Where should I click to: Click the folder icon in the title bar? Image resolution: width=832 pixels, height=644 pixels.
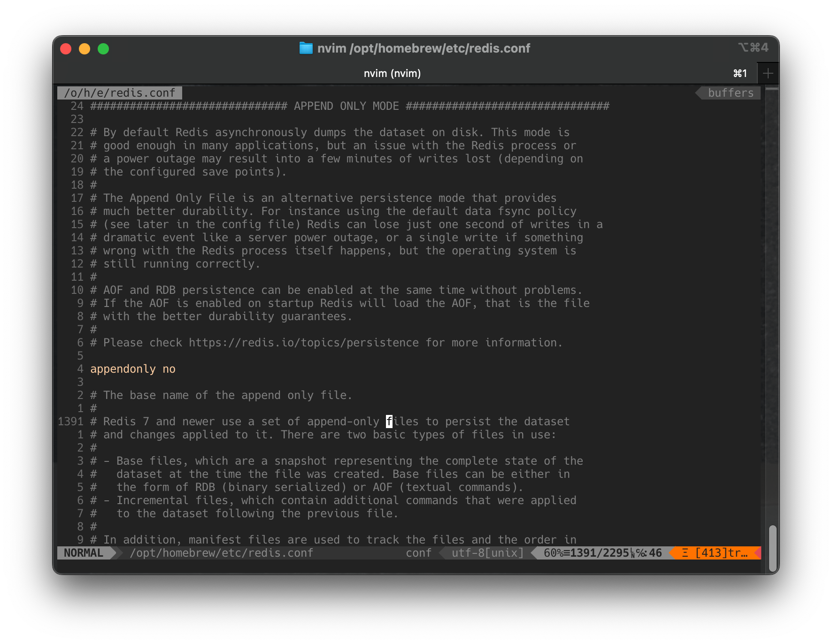pyautogui.click(x=306, y=48)
